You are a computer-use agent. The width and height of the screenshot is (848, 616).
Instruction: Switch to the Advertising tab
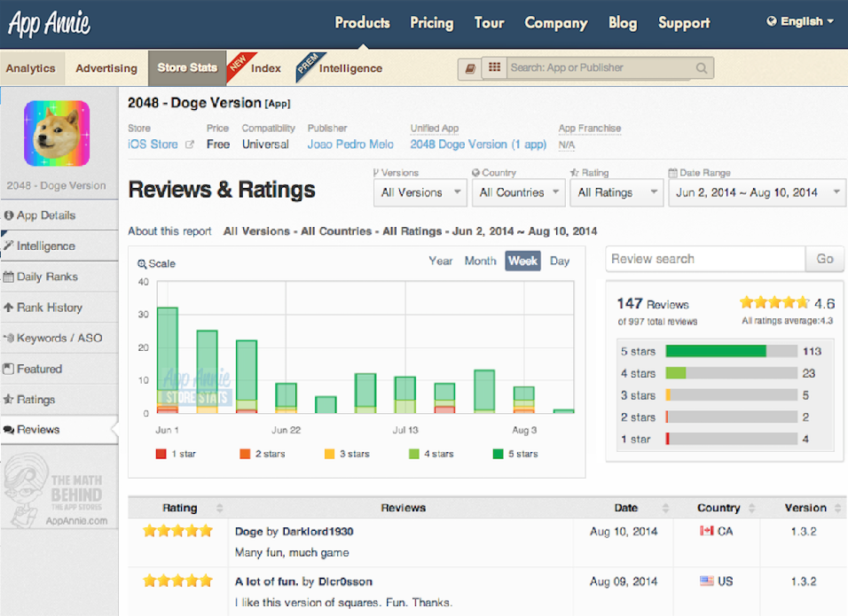pyautogui.click(x=106, y=68)
